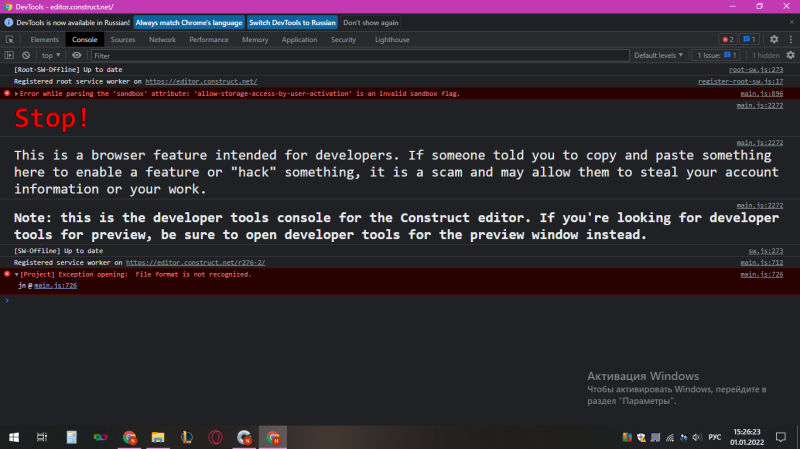The image size is (800, 449).
Task: Open the 'top' JavaScript context dropdown
Action: pyautogui.click(x=51, y=55)
